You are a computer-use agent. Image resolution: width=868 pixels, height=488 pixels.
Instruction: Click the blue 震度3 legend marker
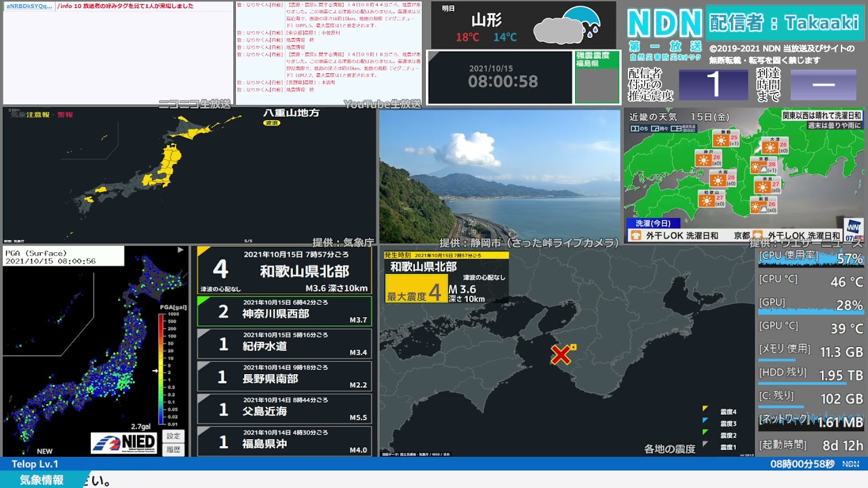[706, 422]
